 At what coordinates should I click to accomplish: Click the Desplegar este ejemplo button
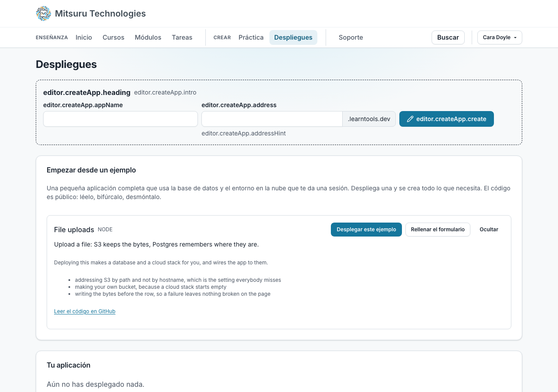[x=366, y=230]
